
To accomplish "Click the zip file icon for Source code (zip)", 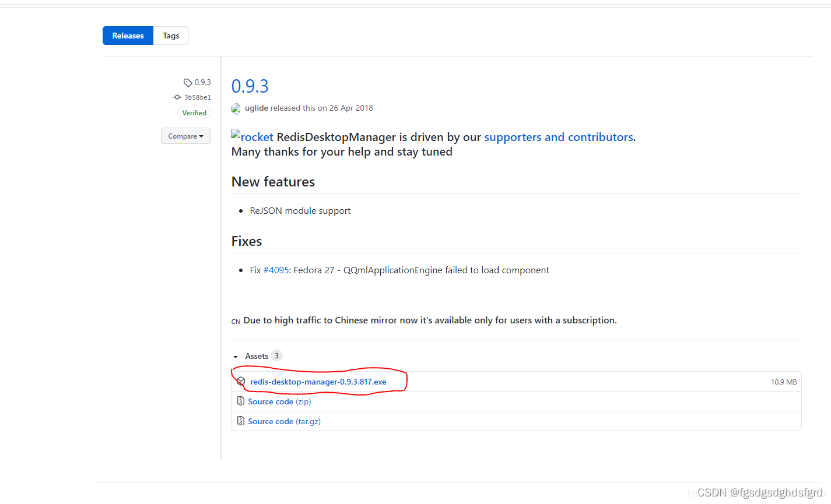I will [x=241, y=401].
